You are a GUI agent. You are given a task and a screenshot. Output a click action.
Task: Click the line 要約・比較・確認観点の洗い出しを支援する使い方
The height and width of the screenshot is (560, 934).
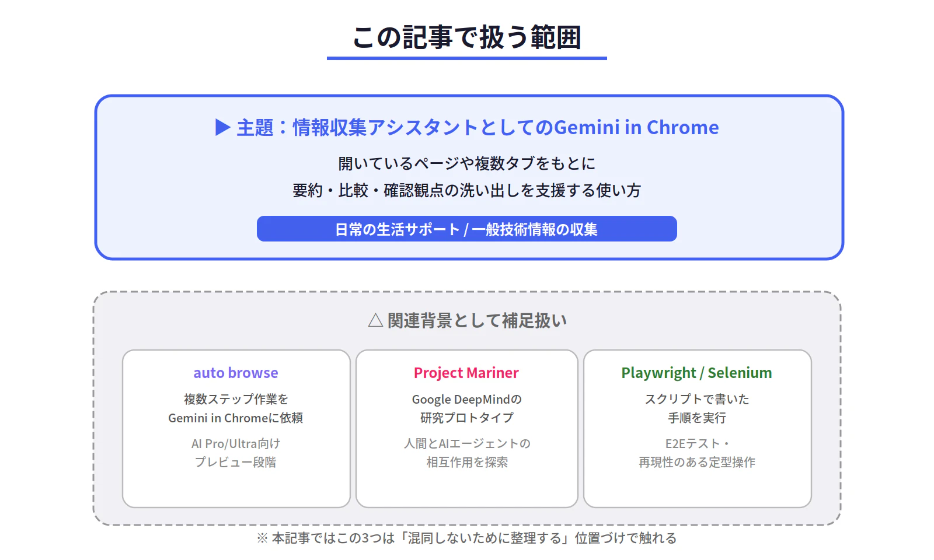pos(467,190)
